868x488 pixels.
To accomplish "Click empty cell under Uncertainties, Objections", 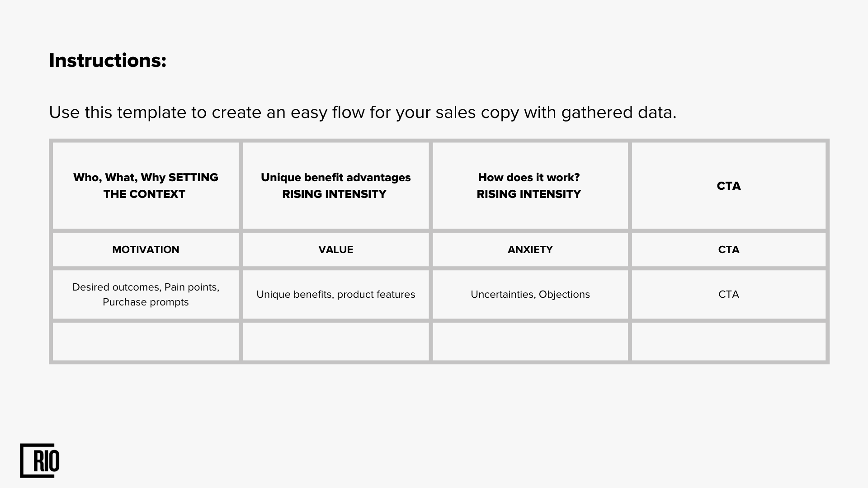I will pyautogui.click(x=530, y=342).
